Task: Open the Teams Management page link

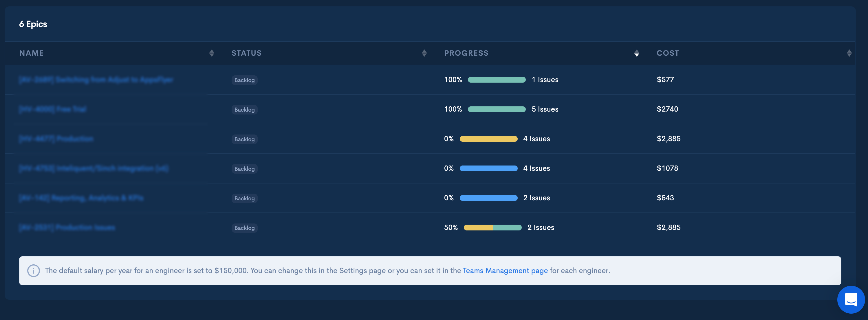Action: click(x=505, y=270)
